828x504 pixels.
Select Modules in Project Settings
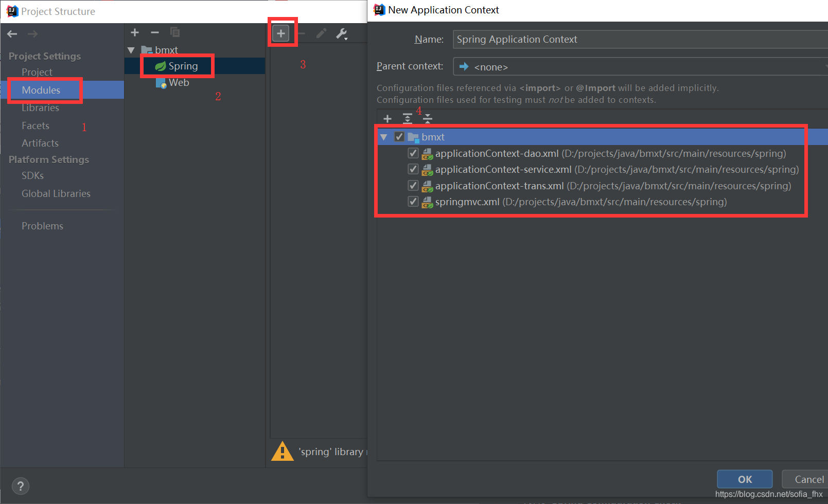(41, 90)
